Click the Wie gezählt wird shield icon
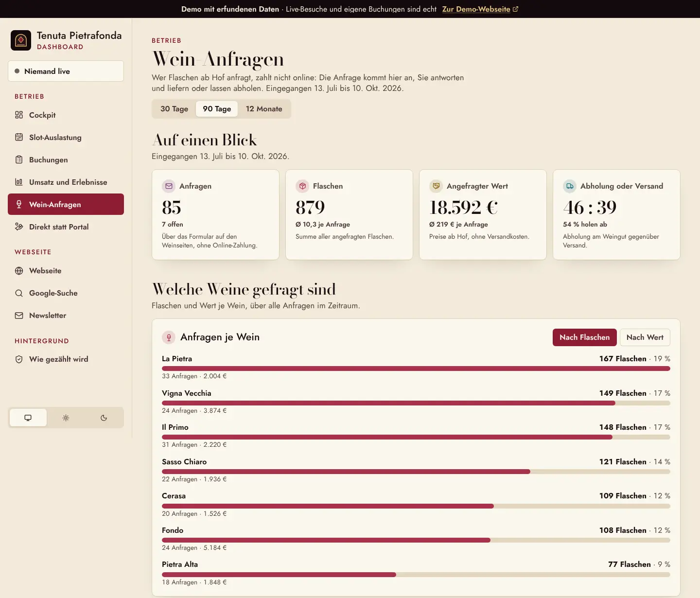Viewport: 700px width, 598px height. (19, 359)
